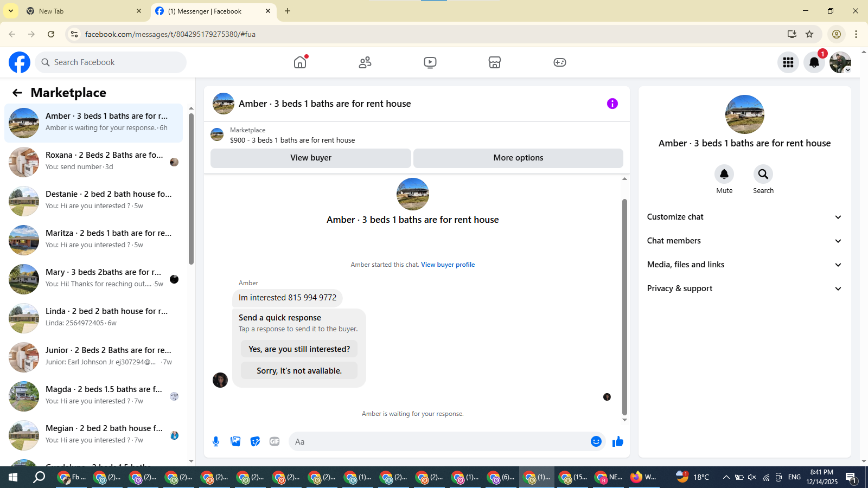Open Mary's 3 beds 2baths conversation
868x488 pixels.
point(93,279)
